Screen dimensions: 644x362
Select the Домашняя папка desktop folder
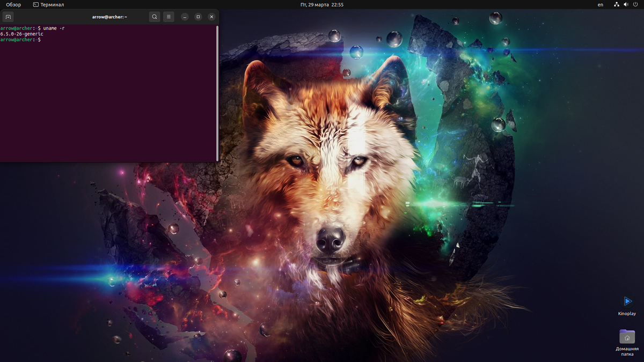click(x=627, y=343)
